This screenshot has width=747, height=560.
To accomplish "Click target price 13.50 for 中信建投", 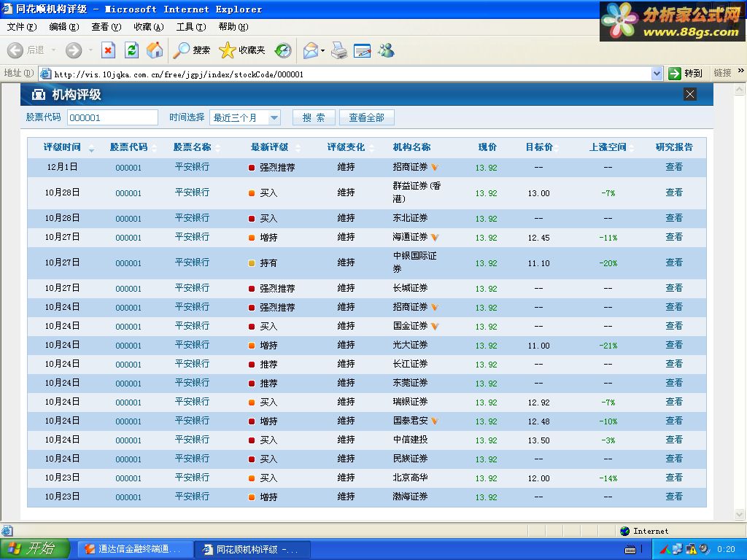I will 539,440.
